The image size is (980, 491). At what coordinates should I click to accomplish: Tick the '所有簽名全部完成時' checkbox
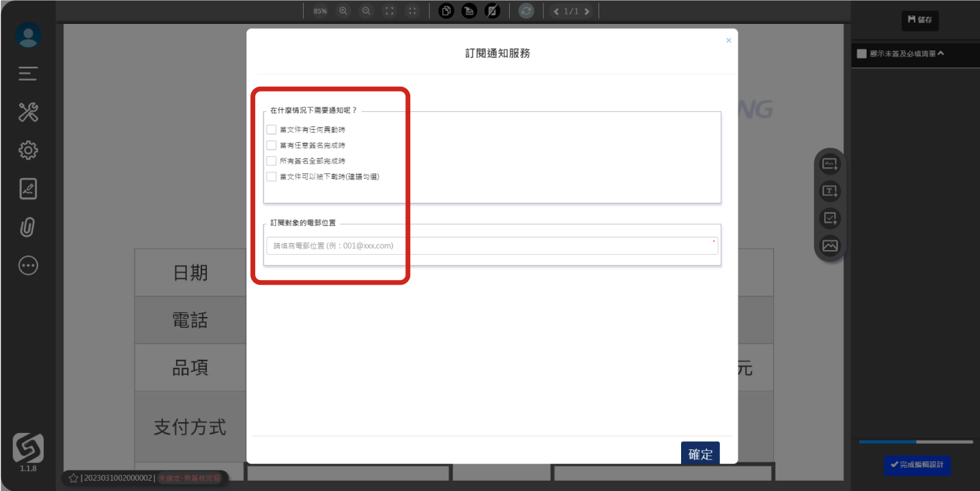coord(272,161)
